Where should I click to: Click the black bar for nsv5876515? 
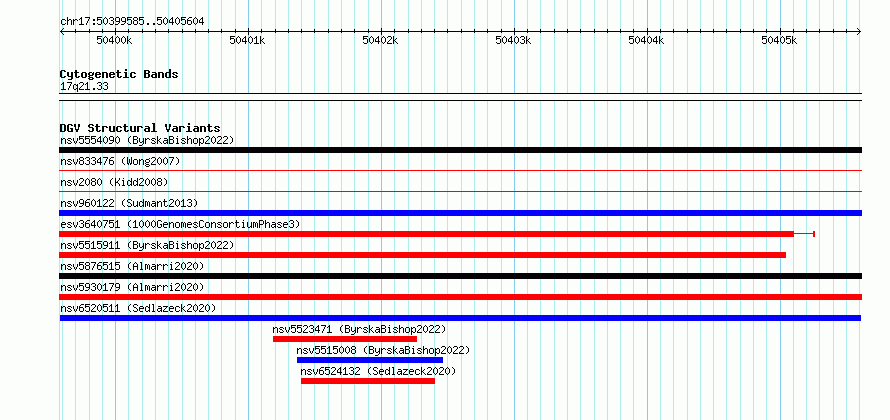460,276
